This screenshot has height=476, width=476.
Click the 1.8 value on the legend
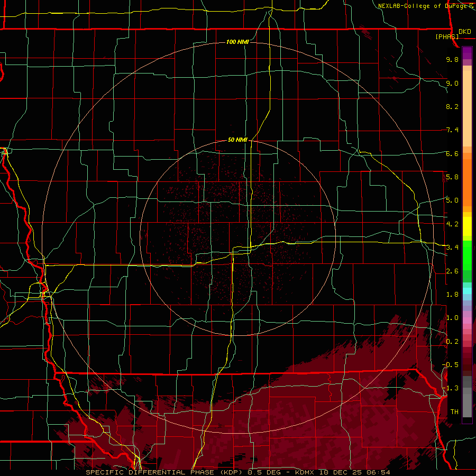coord(452,295)
